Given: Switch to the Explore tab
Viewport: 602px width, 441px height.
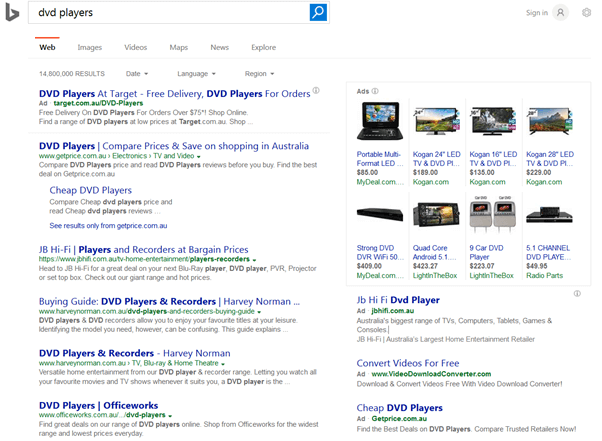Looking at the screenshot, I should 263,47.
